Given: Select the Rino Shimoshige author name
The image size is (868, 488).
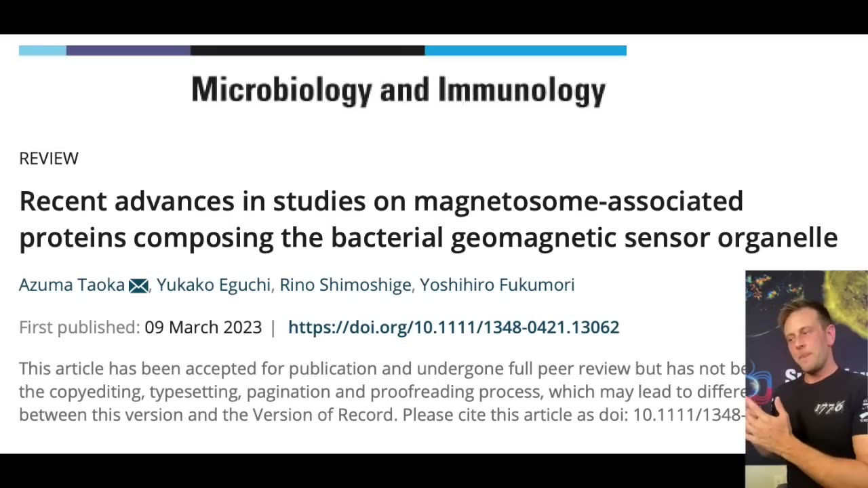Looking at the screenshot, I should 345,285.
